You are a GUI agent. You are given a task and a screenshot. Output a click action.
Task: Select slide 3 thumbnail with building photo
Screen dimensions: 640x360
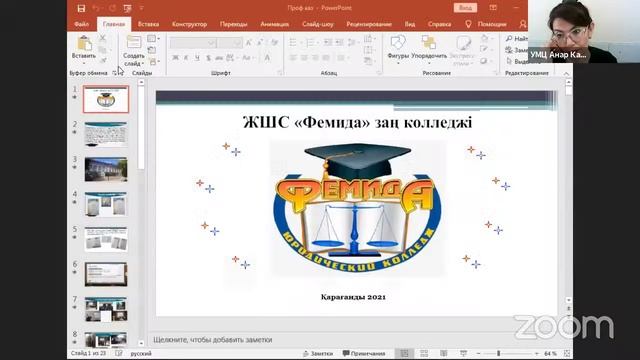point(106,169)
